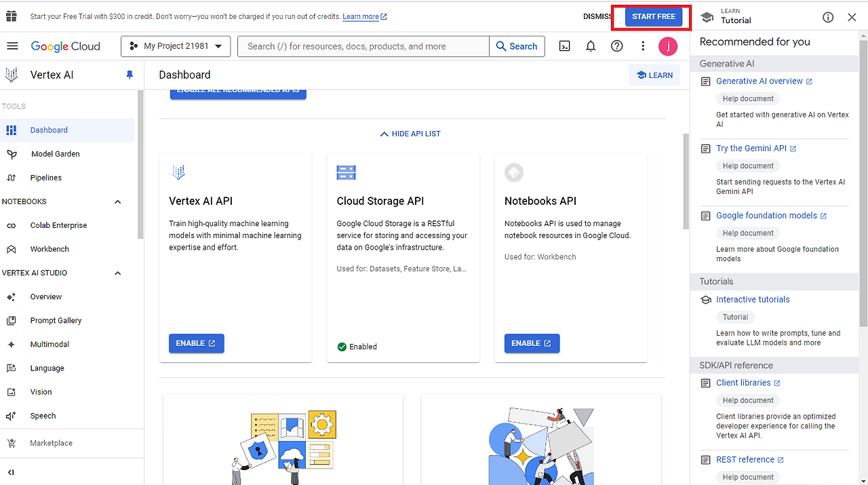The height and width of the screenshot is (485, 868).
Task: Click Hide API List toggle
Action: pos(410,134)
